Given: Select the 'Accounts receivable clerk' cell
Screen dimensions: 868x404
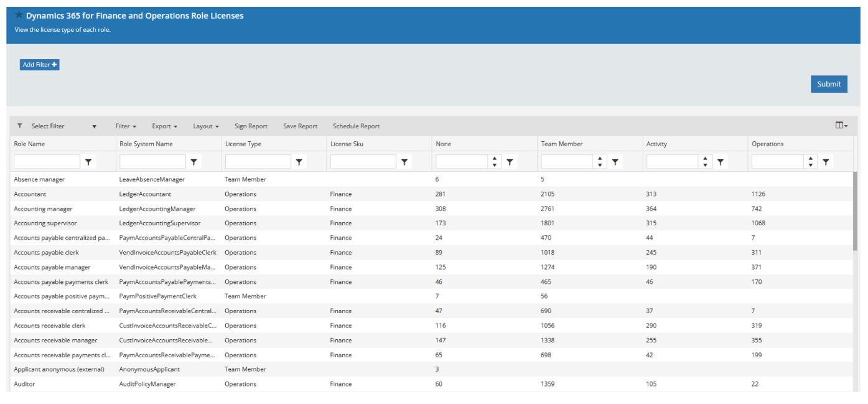Looking at the screenshot, I should click(50, 326).
